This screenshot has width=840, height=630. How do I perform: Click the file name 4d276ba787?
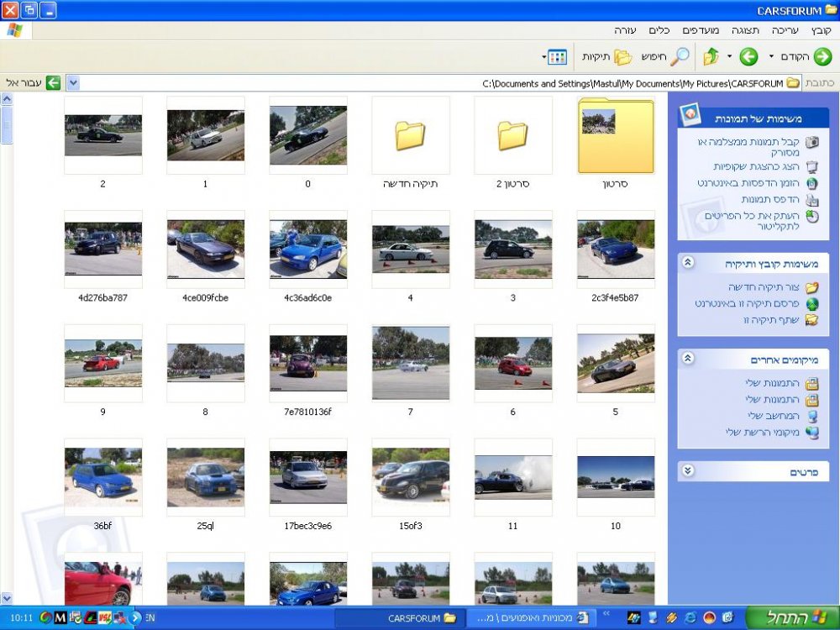(102, 298)
